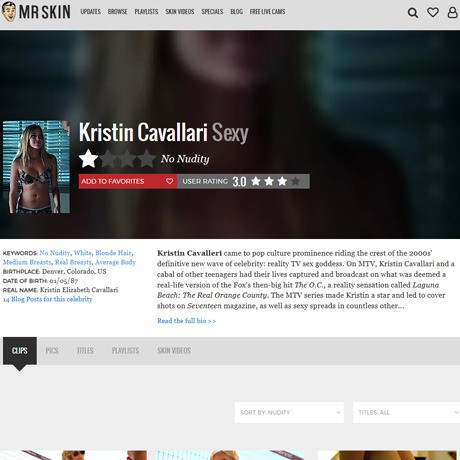Follow the Medium Breasts keyword link
The width and height of the screenshot is (460, 460).
[27, 262]
